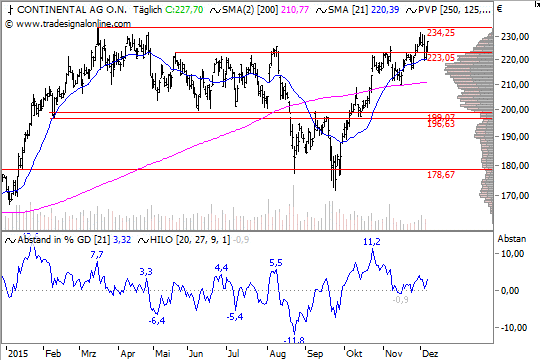Click the peak annotation 4,4
Image resolution: width=540 pixels, height=360 pixels.
click(221, 268)
